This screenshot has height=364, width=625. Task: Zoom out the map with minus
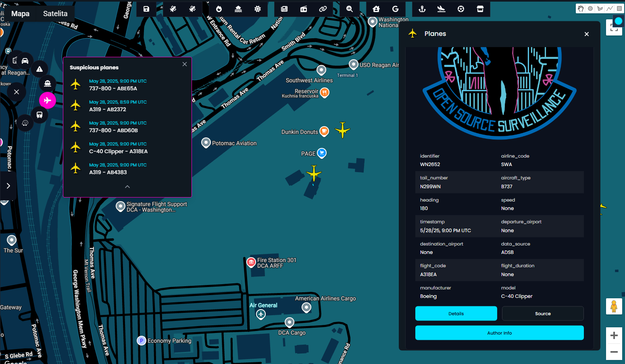(614, 352)
